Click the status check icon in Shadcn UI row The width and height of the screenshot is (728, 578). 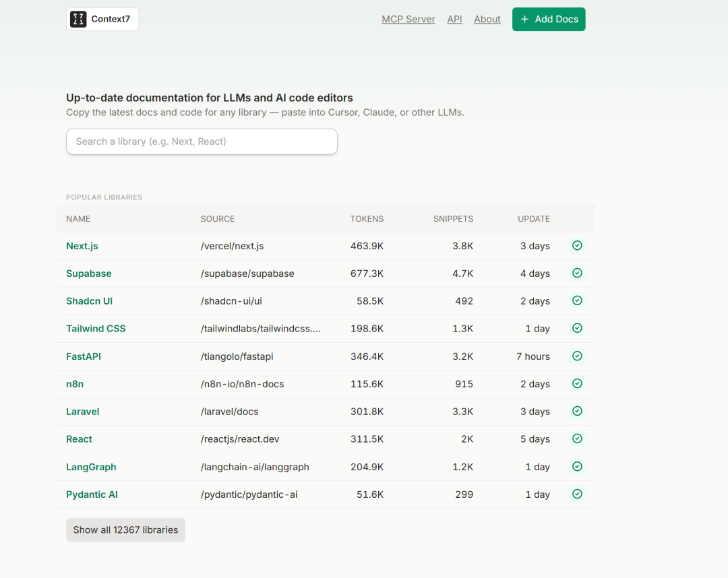pos(577,301)
